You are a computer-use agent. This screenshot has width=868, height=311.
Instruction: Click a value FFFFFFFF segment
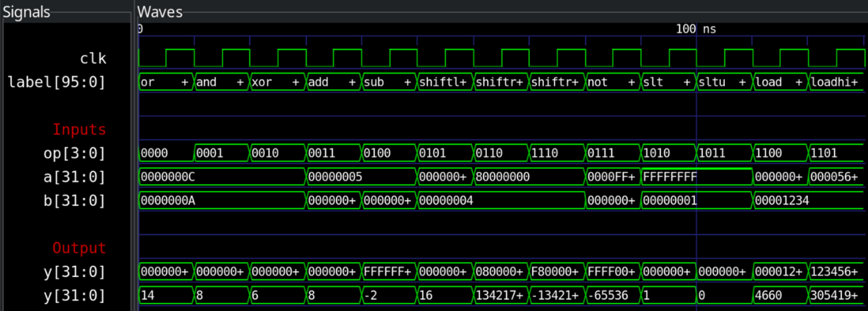click(696, 177)
